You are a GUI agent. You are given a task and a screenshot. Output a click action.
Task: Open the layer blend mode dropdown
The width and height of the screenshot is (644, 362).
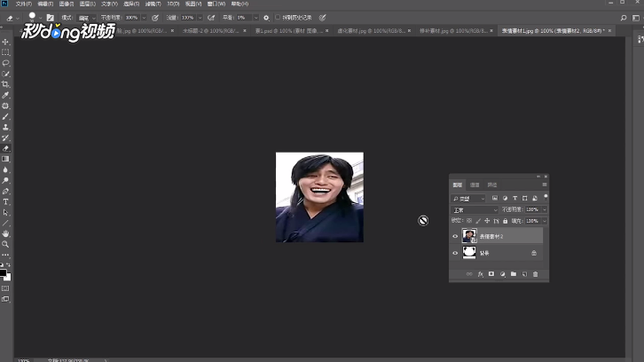(475, 209)
